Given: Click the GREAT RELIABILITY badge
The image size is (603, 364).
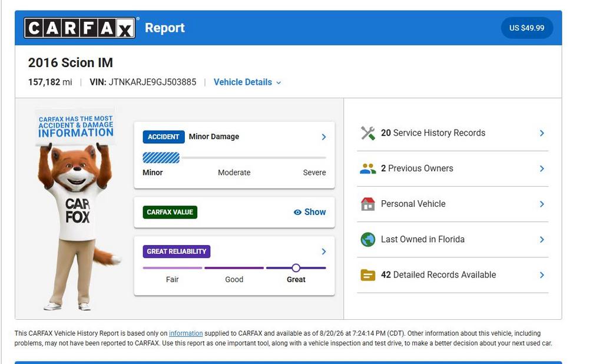Looking at the screenshot, I should (177, 252).
